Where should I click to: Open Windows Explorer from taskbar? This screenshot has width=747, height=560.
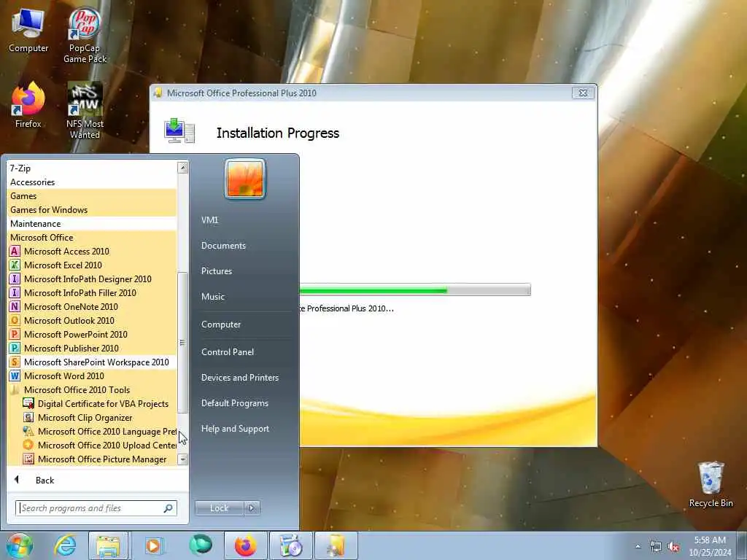(x=108, y=545)
